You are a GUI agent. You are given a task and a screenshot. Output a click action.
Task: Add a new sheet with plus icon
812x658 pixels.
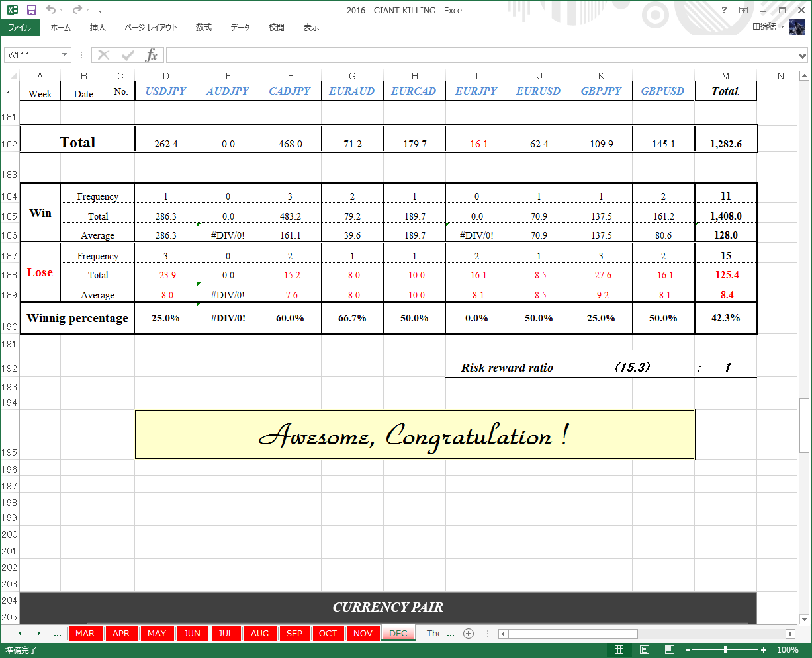[469, 633]
